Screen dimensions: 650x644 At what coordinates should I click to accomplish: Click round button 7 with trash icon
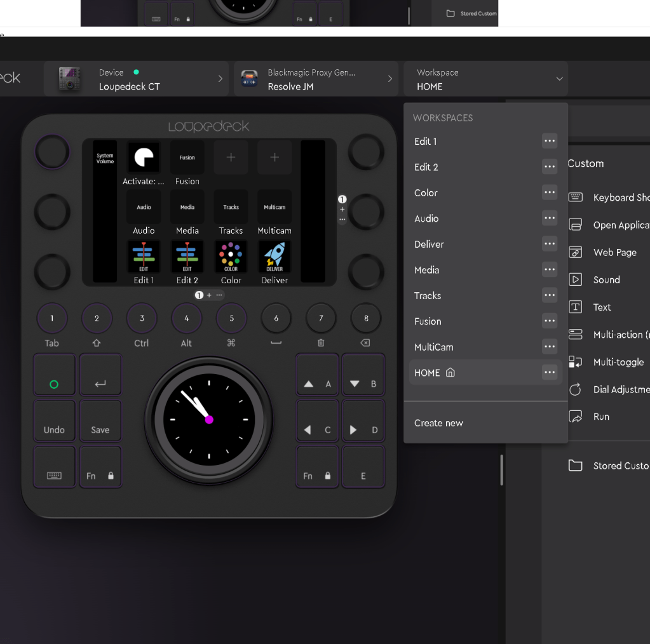click(x=321, y=318)
